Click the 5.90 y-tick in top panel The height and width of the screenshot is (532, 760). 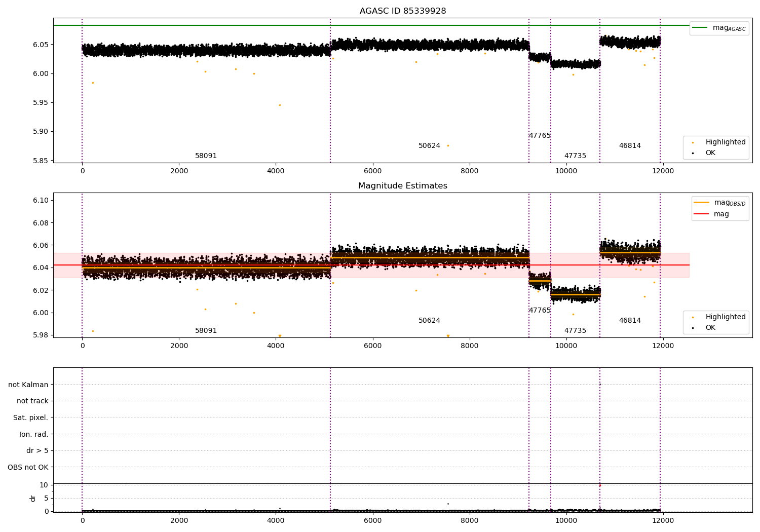41,131
